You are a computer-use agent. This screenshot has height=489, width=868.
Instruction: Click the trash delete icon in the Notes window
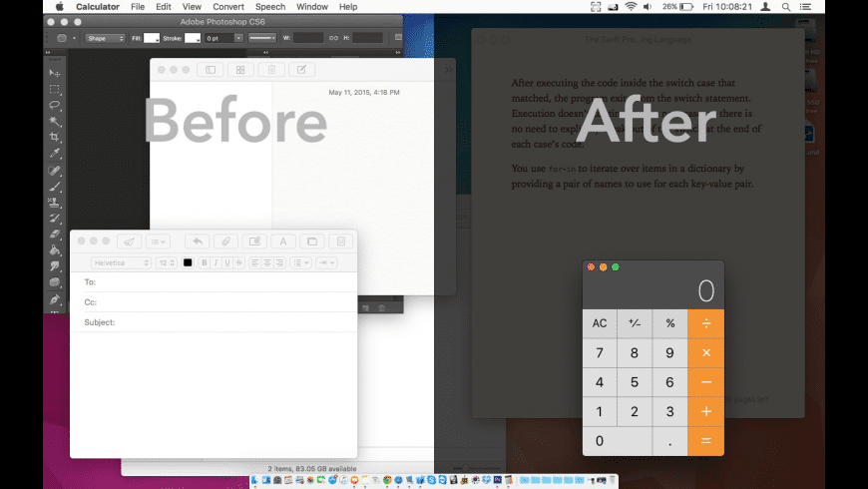tap(271, 70)
